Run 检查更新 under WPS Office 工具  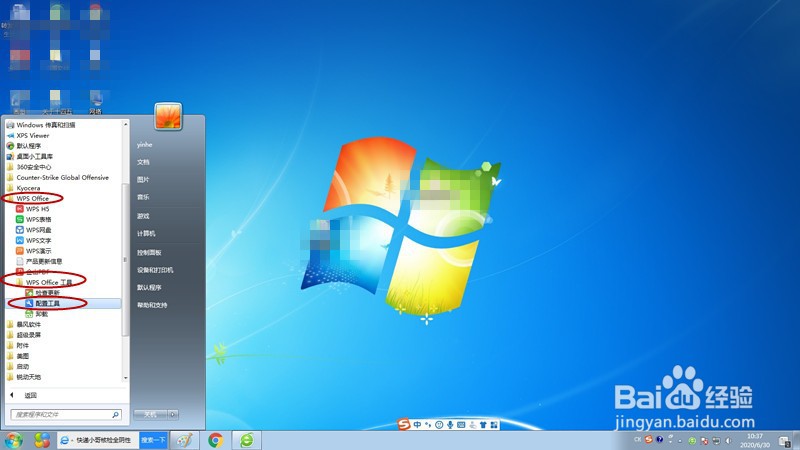[43, 293]
